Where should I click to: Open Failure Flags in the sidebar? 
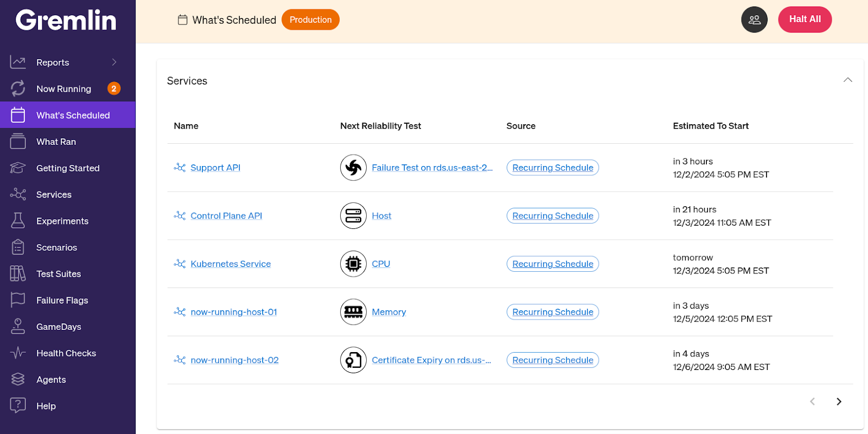68,300
